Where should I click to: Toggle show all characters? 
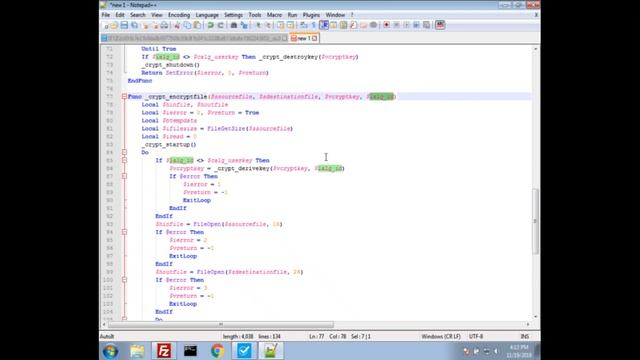pos(314,25)
